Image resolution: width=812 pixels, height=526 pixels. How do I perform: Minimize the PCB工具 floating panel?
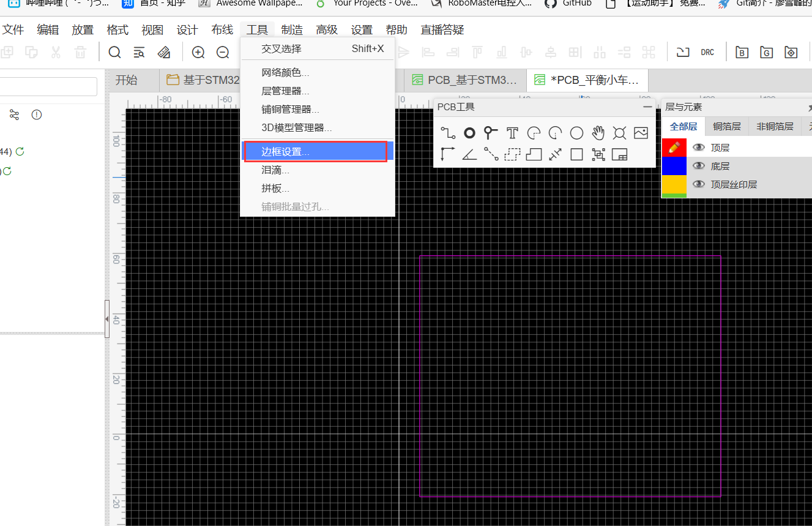coord(647,107)
